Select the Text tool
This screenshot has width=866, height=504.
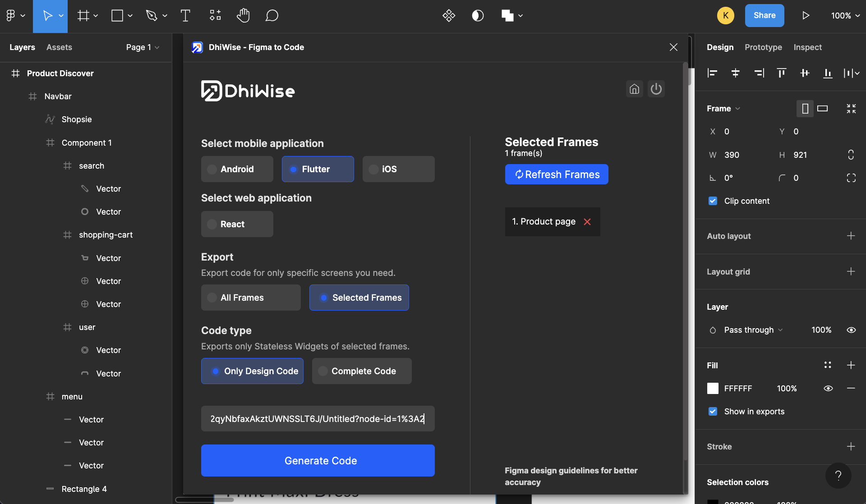(x=185, y=16)
